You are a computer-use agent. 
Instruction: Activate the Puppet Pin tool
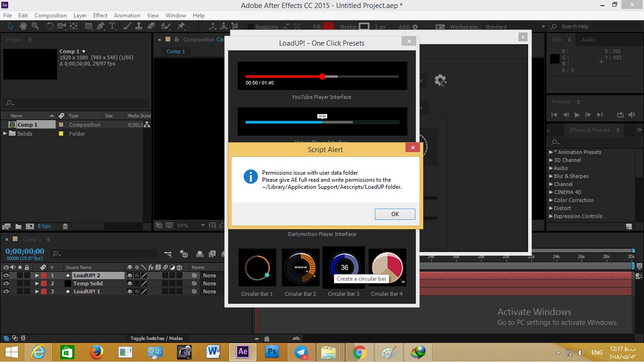coord(181,26)
